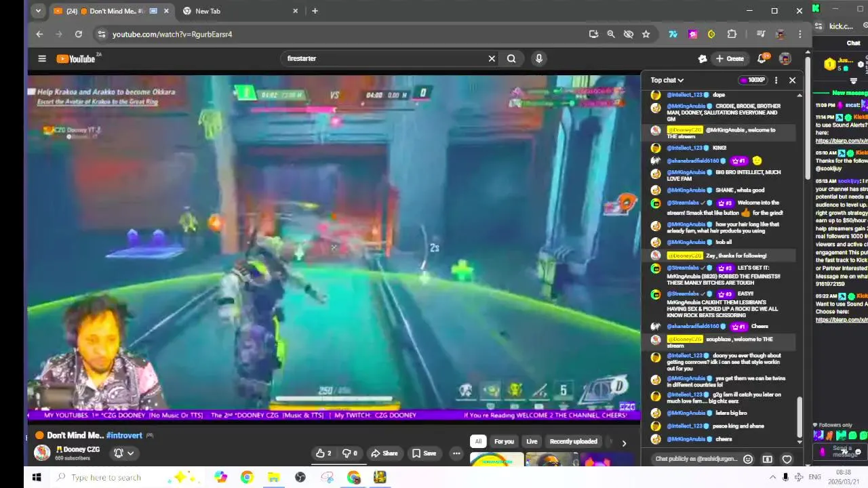
Task: Open the #introvert hashtag link
Action: (124, 435)
